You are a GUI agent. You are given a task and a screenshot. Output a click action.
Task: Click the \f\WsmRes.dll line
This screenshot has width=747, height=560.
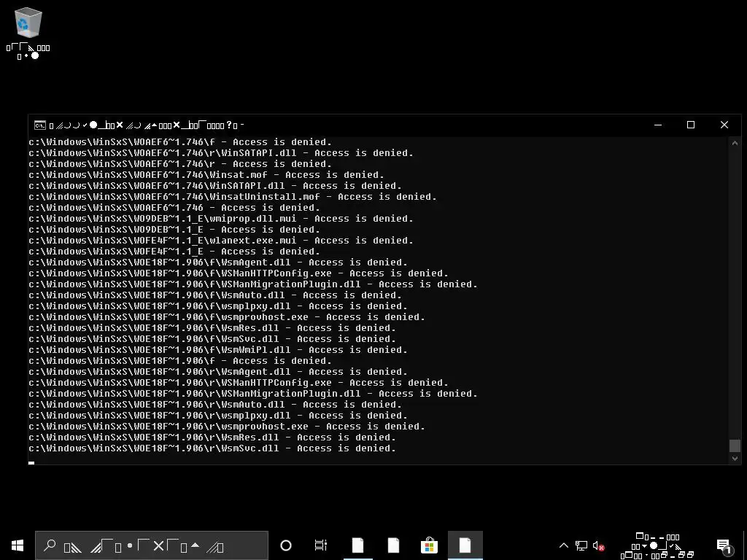click(212, 328)
